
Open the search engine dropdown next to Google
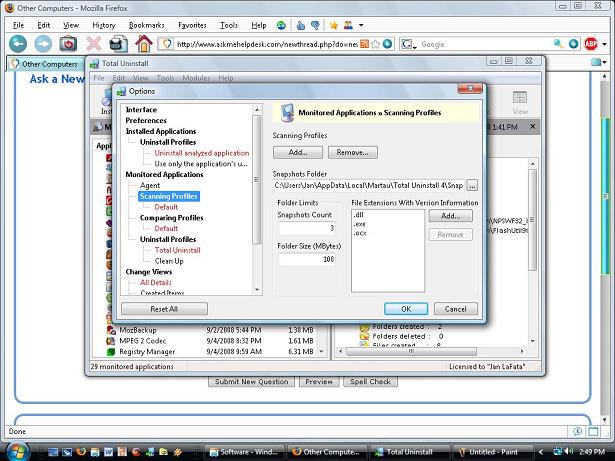point(408,44)
